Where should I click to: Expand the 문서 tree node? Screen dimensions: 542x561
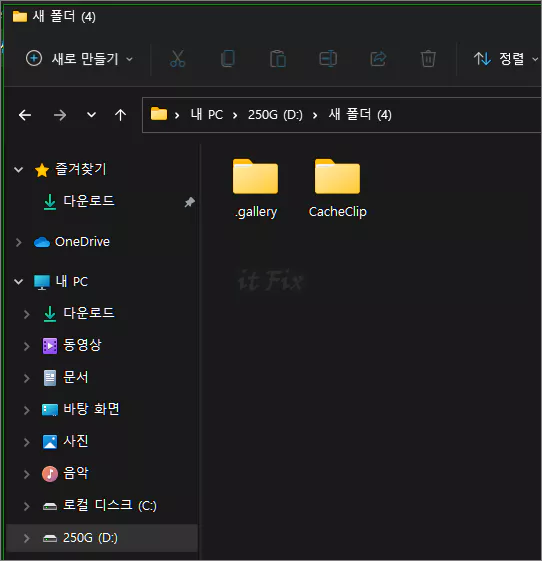26,378
